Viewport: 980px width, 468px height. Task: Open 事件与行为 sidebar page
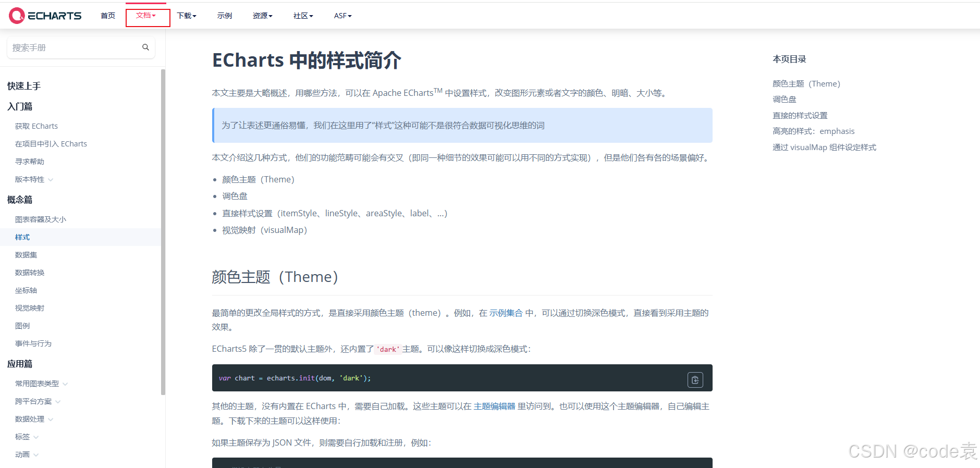(x=33, y=343)
